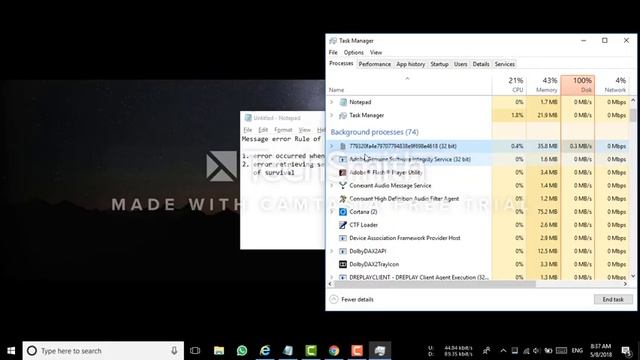Image resolution: width=640 pixels, height=360 pixels.
Task: Sort processes by the Network column
Action: [612, 85]
